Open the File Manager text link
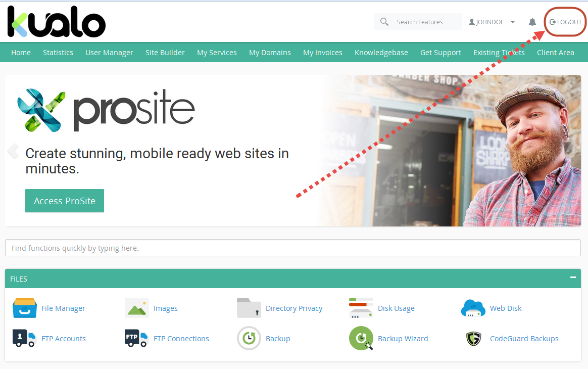Screen dimensions: 588x369 63,308
